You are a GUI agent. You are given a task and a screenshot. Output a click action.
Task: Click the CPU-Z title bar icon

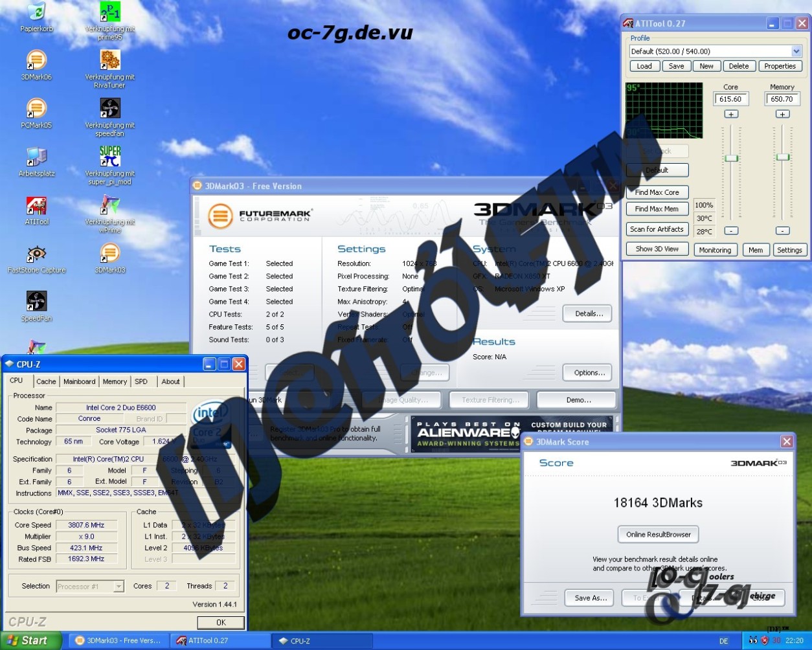9,364
